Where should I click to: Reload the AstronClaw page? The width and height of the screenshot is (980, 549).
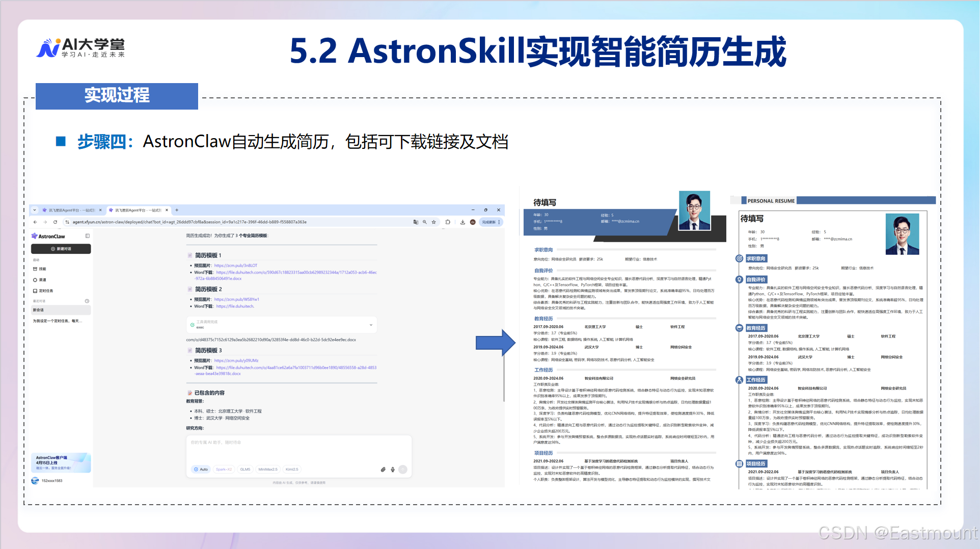[x=55, y=222]
